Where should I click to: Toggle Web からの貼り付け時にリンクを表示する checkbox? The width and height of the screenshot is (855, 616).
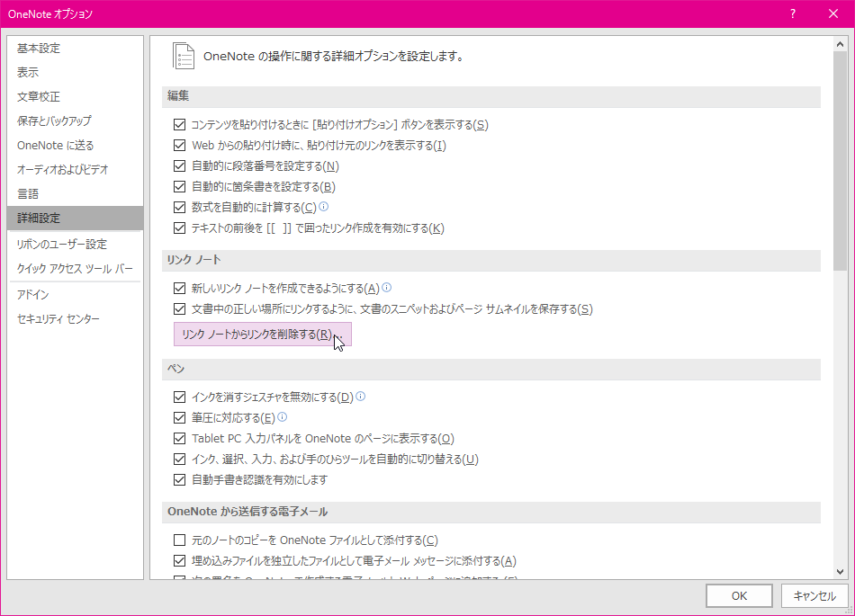(x=179, y=146)
